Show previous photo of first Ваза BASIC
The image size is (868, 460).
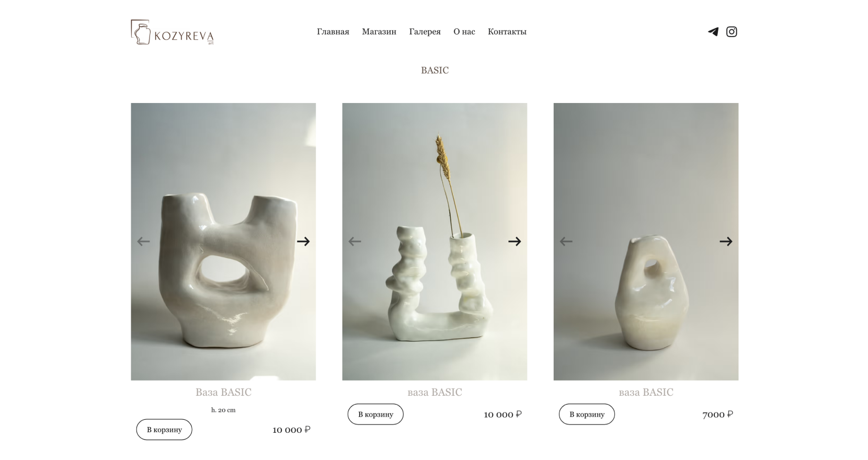(x=143, y=241)
